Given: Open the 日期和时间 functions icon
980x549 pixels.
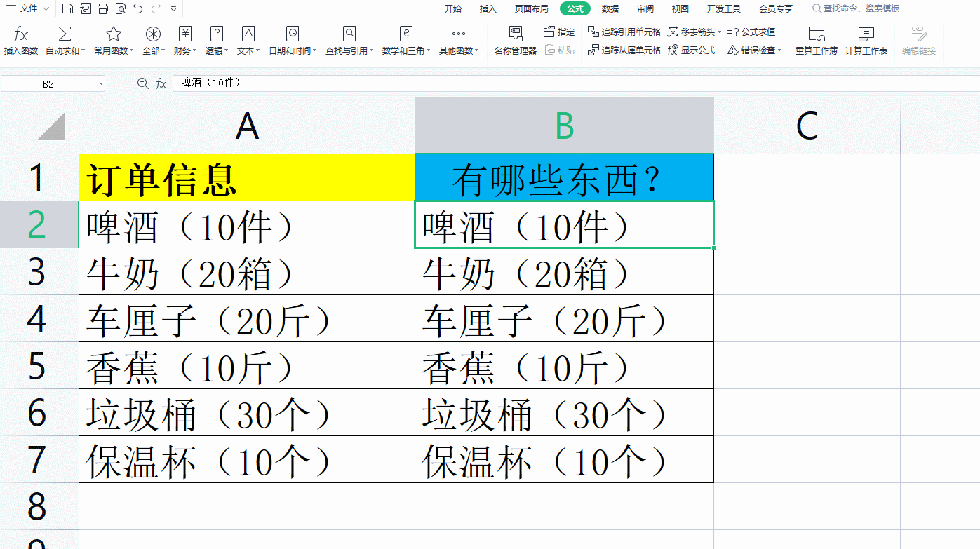Looking at the screenshot, I should (293, 34).
